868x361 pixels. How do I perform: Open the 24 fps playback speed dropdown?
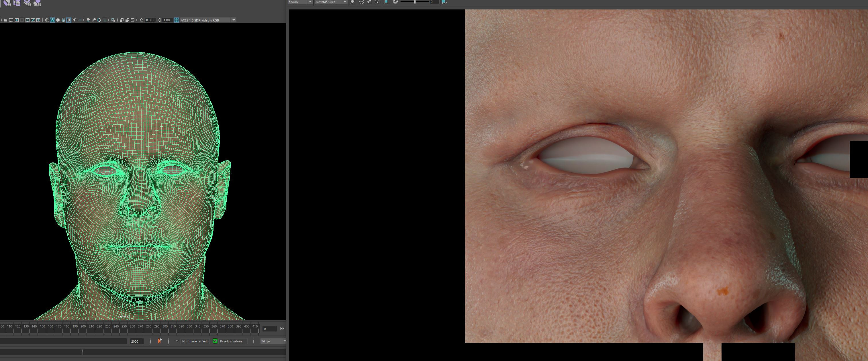pos(285,341)
